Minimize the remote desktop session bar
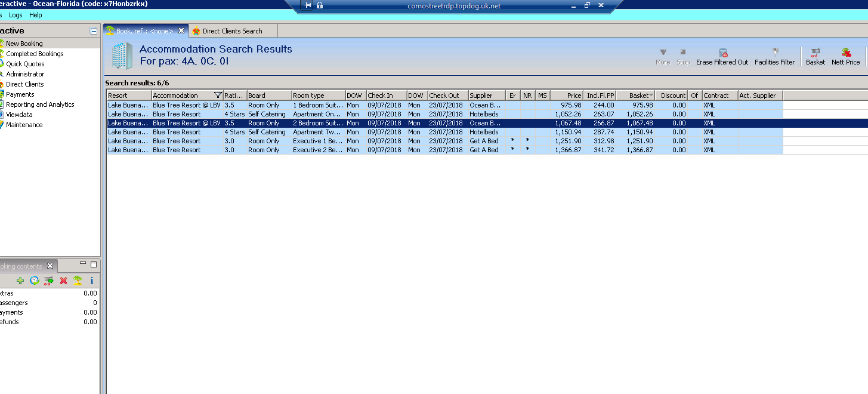868x394 pixels. coord(573,5)
